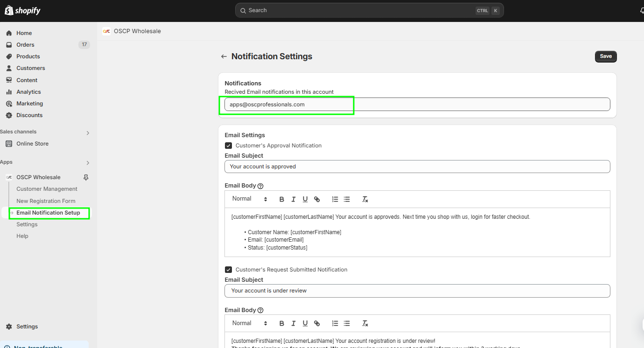The height and width of the screenshot is (348, 644).
Task: Click the pin icon next to OSCP Wholesale
Action: (x=85, y=177)
